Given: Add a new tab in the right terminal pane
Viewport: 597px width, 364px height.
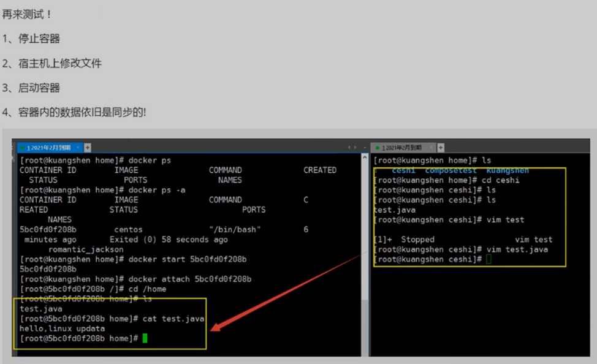Looking at the screenshot, I should 441,147.
